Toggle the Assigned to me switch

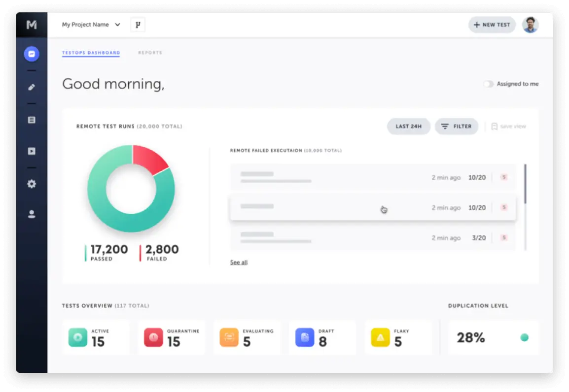tap(488, 84)
